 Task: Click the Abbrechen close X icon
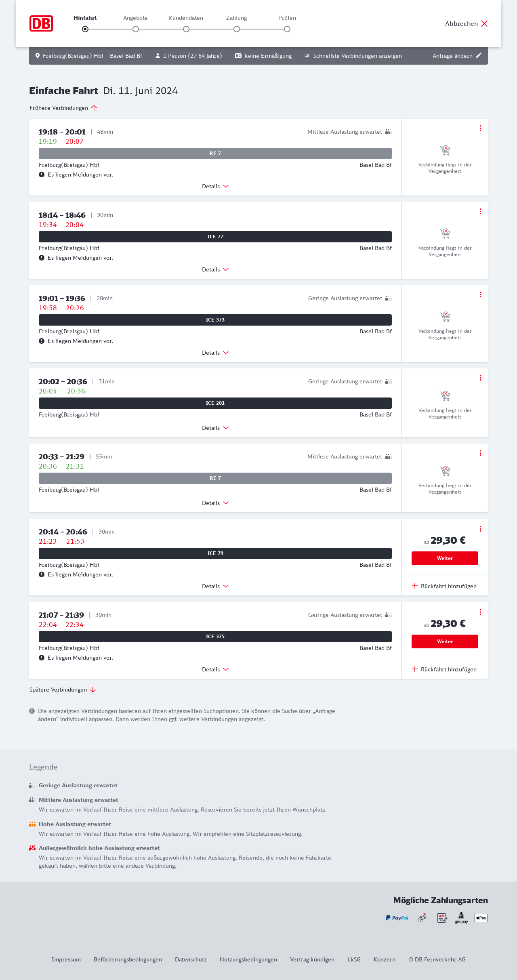coord(484,23)
